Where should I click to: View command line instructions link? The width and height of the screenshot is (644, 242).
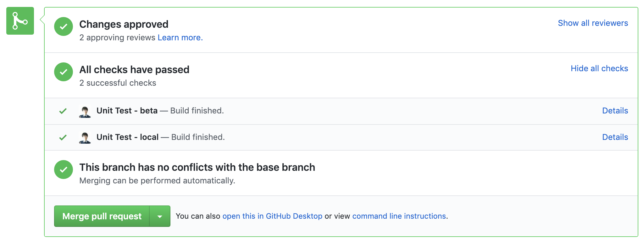tap(399, 216)
